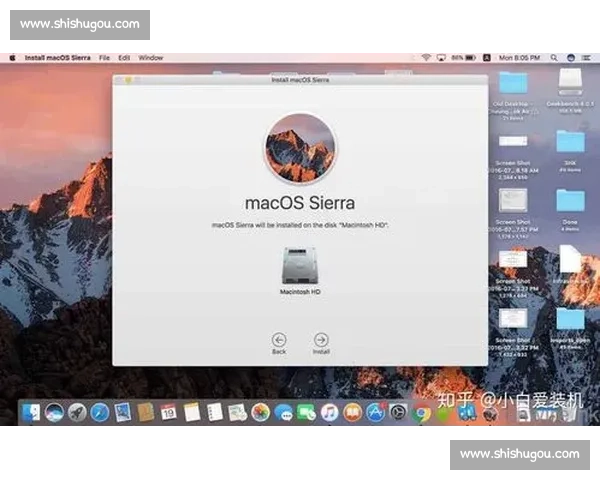Open the App Store in the Dock
Screen dimensions: 600x480
tap(375, 412)
